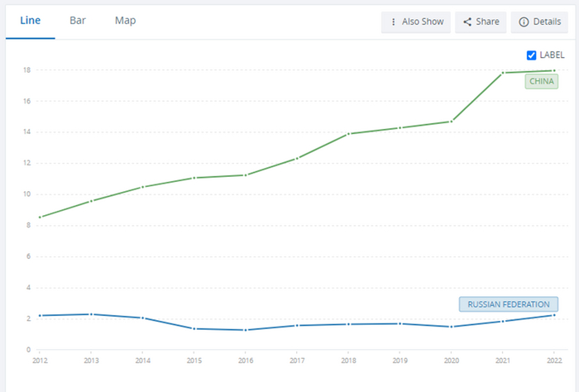Switch to the Bar chart tab
This screenshot has width=579, height=392.
78,21
